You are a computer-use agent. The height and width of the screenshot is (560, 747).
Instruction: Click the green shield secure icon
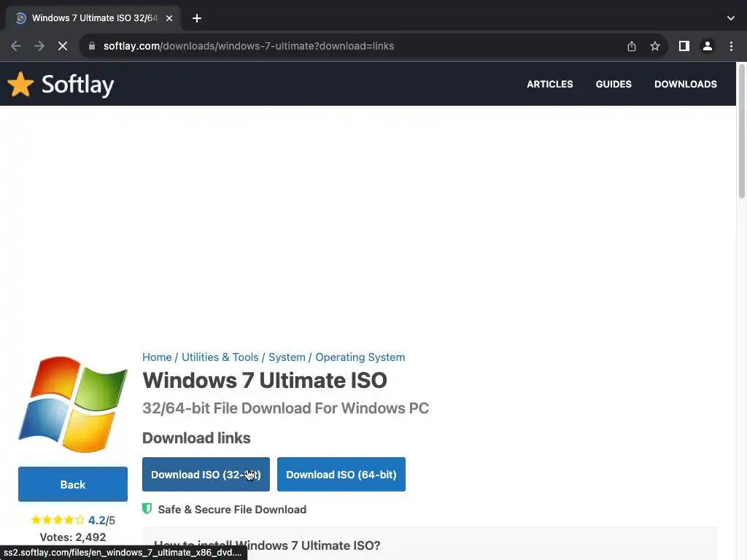pos(147,509)
